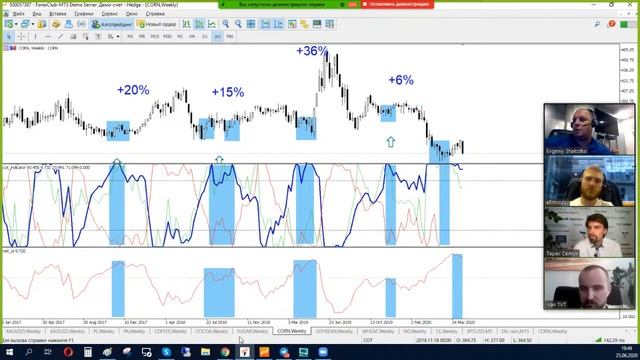640x360 pixels.
Task: Open the yellow objects toolbar icon
Action: pos(304,24)
